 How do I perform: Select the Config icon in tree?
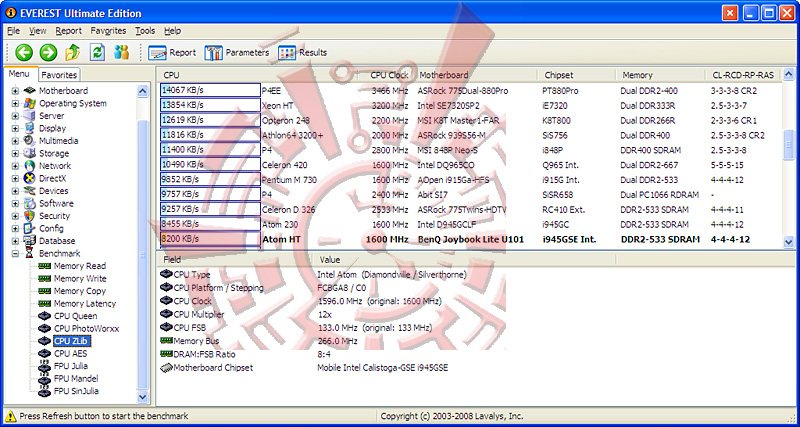(x=30, y=229)
